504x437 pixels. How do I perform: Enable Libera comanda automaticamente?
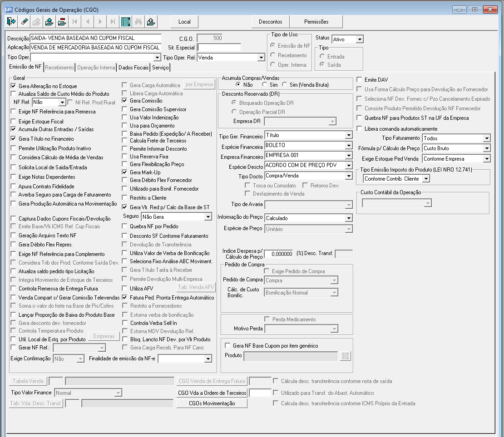(x=359, y=129)
